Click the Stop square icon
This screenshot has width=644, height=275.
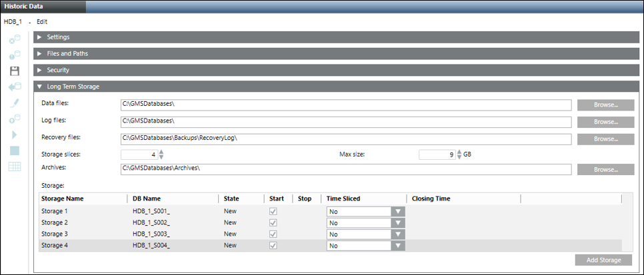(14, 150)
